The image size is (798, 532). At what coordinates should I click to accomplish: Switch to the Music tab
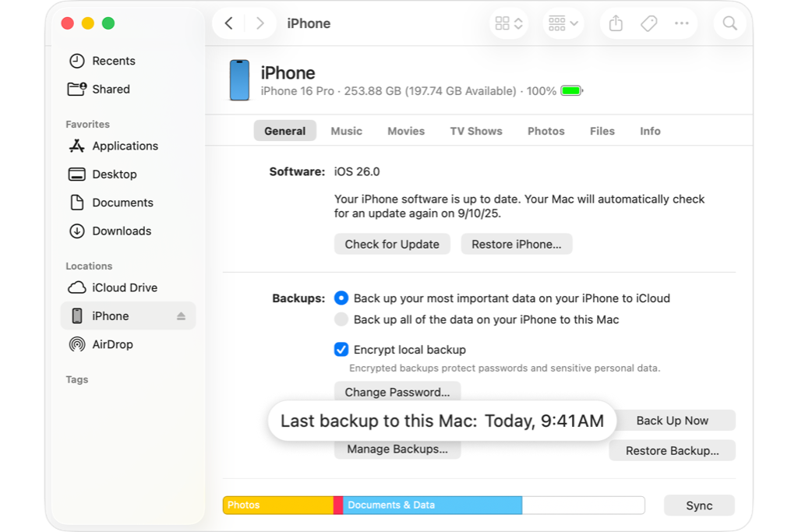point(347,131)
